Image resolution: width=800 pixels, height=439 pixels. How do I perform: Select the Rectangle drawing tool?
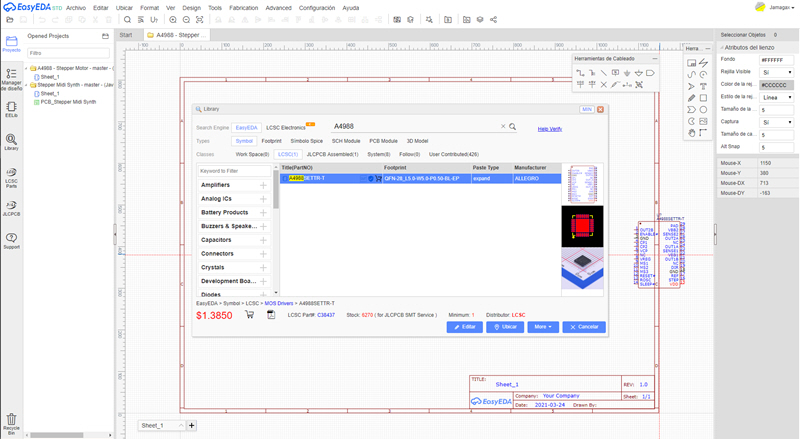(x=704, y=98)
